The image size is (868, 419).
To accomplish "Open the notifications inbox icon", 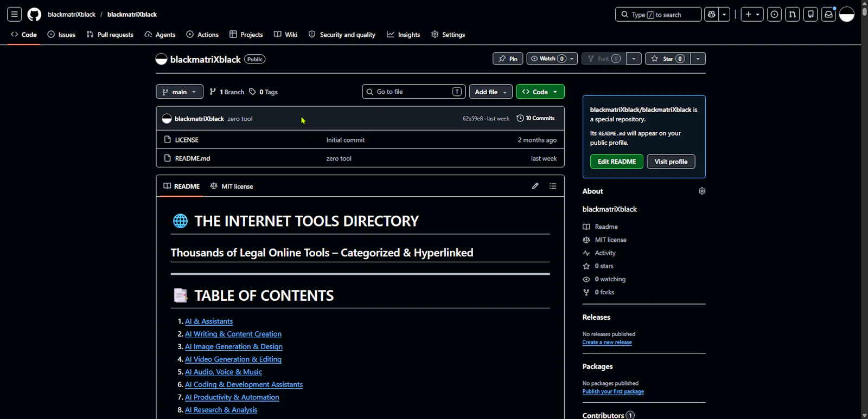I will tap(828, 15).
